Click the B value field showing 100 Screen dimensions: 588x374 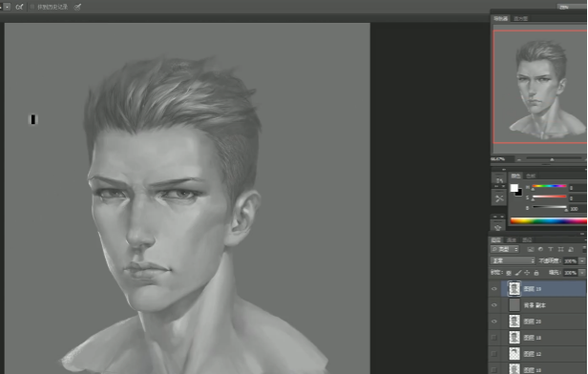pos(577,209)
